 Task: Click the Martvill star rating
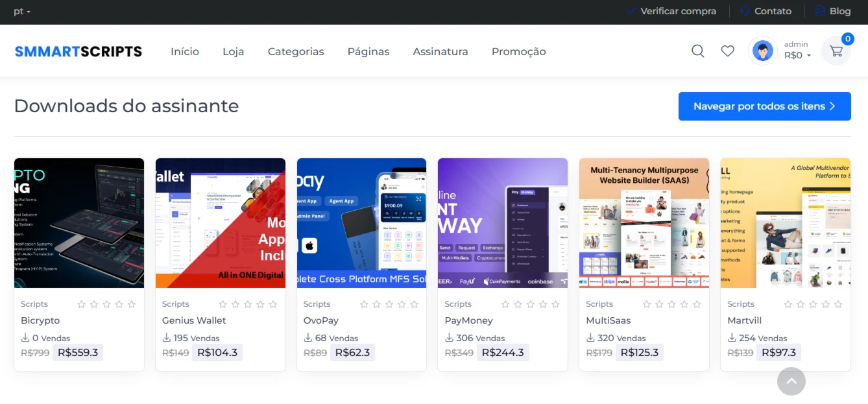coord(813,304)
